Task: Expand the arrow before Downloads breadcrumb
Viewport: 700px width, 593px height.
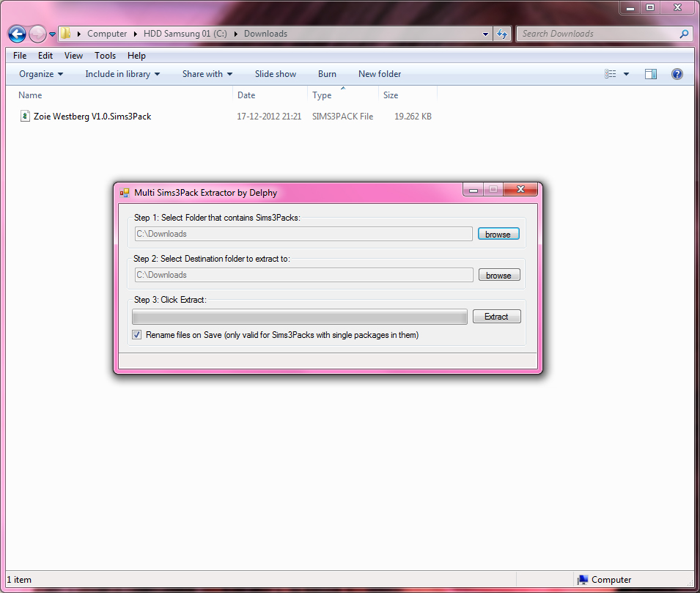Action: pos(236,34)
